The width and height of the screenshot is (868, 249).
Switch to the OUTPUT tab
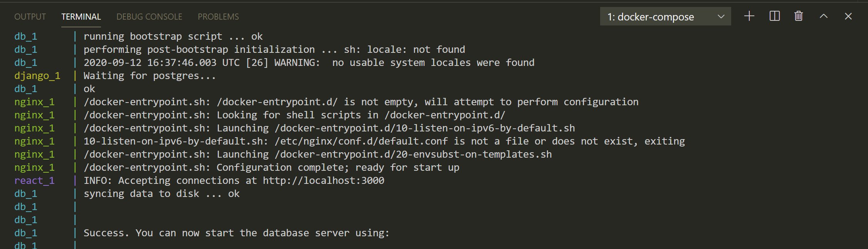pos(30,17)
